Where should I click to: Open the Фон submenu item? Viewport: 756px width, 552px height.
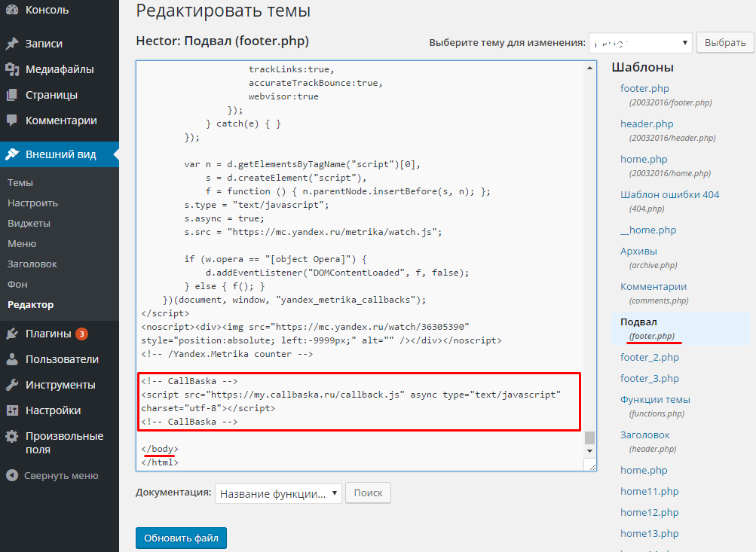coord(17,284)
